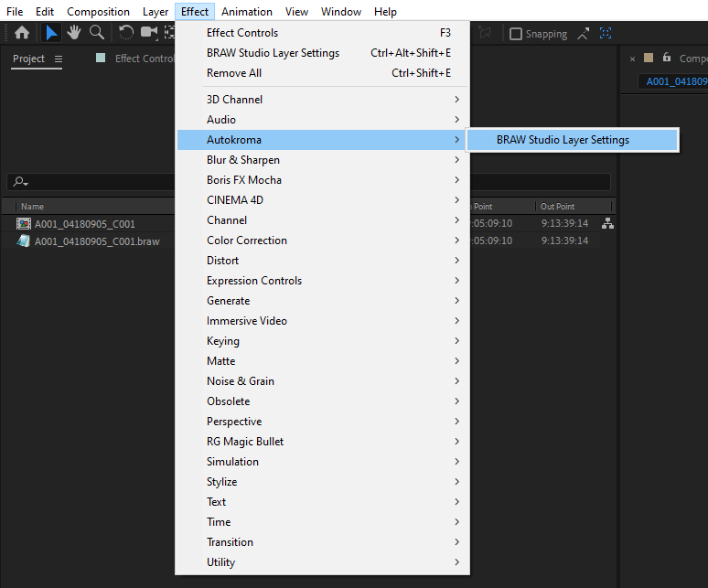The image size is (708, 588).
Task: Select the Rotation tool
Action: (126, 33)
